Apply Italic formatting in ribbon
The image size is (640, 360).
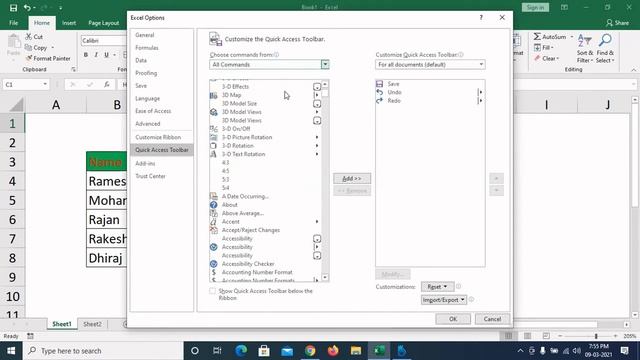[96, 55]
